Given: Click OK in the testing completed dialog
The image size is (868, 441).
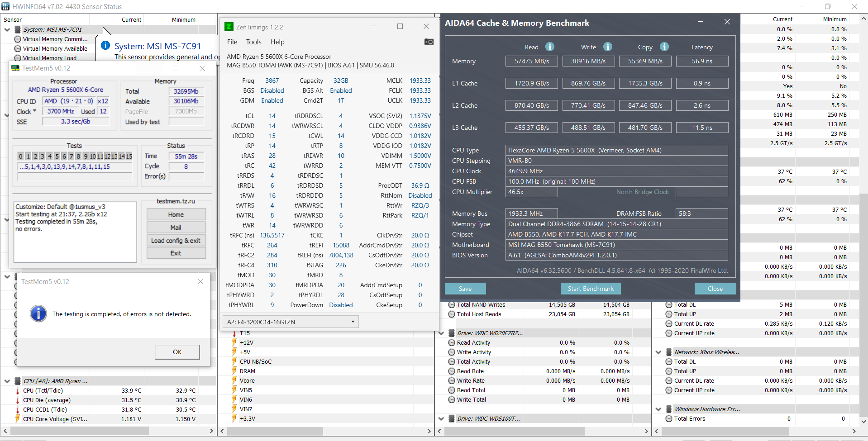Looking at the screenshot, I should tap(177, 352).
